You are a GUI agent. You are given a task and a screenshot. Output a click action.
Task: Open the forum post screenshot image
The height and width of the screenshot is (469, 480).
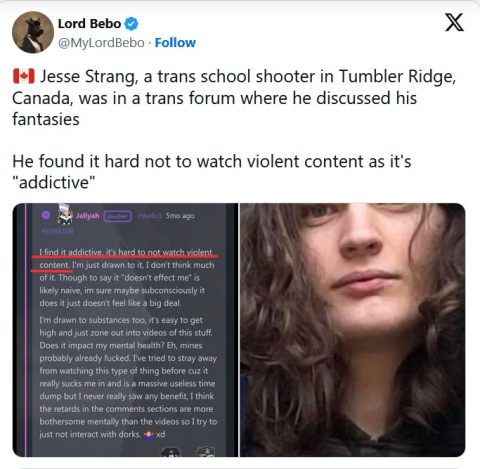(x=125, y=330)
